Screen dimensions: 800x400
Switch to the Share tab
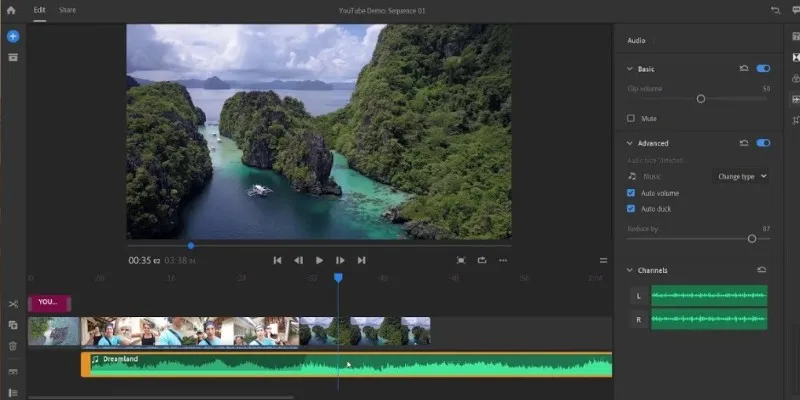[x=67, y=10]
